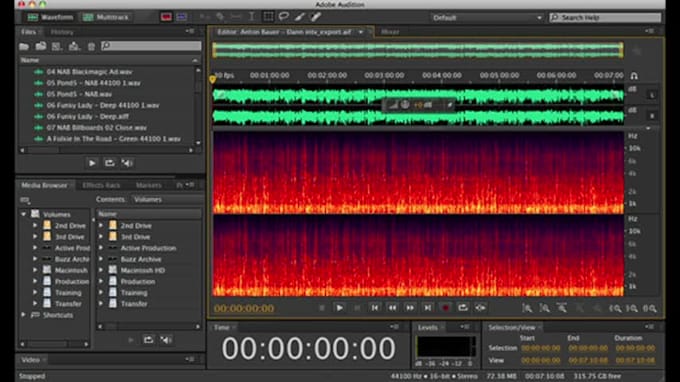This screenshot has width=680, height=382.
Task: Switch to Waveform view
Action: [x=51, y=17]
